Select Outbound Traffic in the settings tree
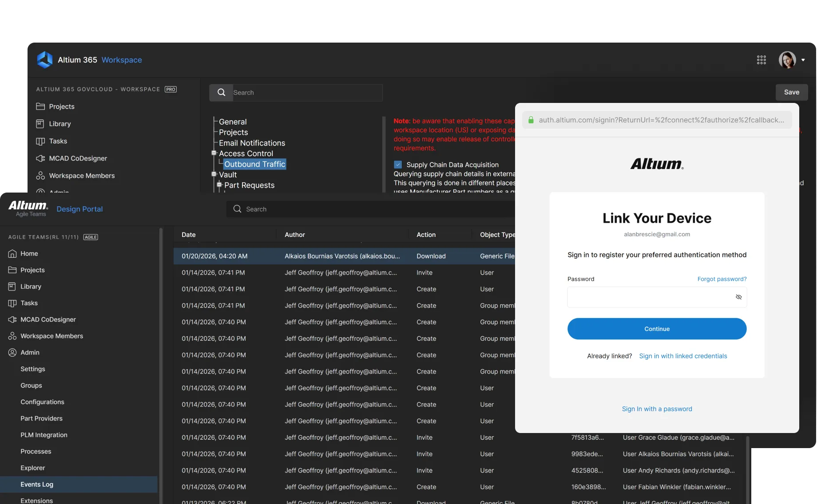 (x=254, y=164)
